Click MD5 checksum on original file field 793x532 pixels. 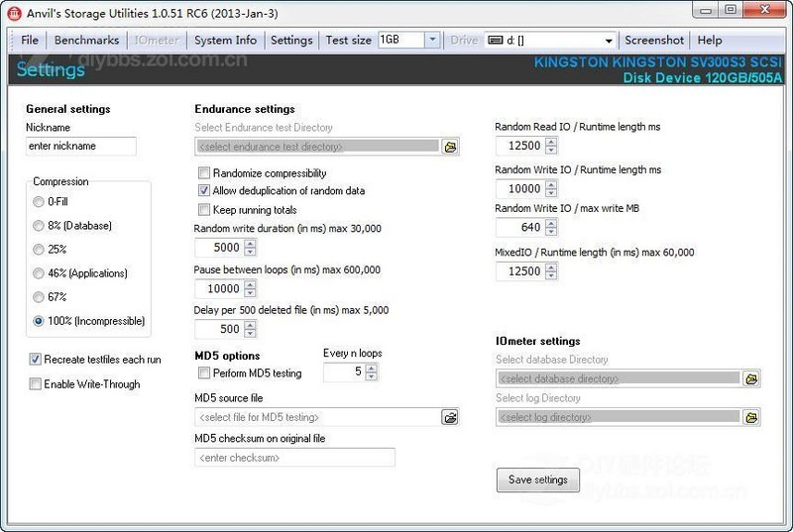pos(294,458)
